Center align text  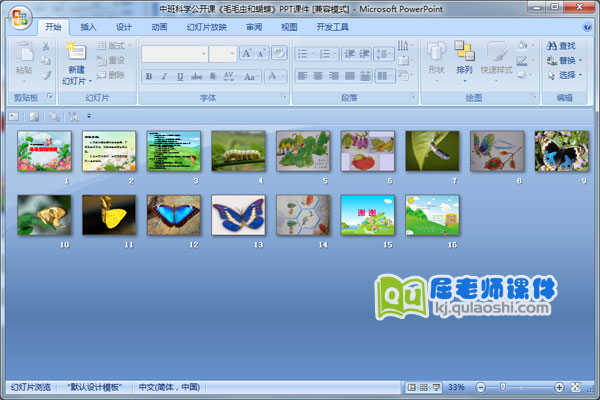click(318, 76)
